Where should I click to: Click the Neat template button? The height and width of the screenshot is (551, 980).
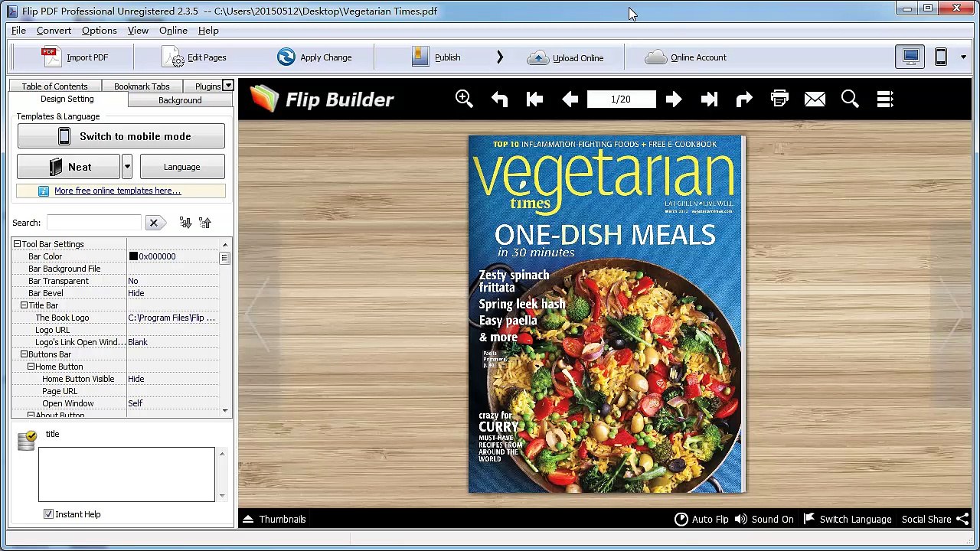pos(68,167)
